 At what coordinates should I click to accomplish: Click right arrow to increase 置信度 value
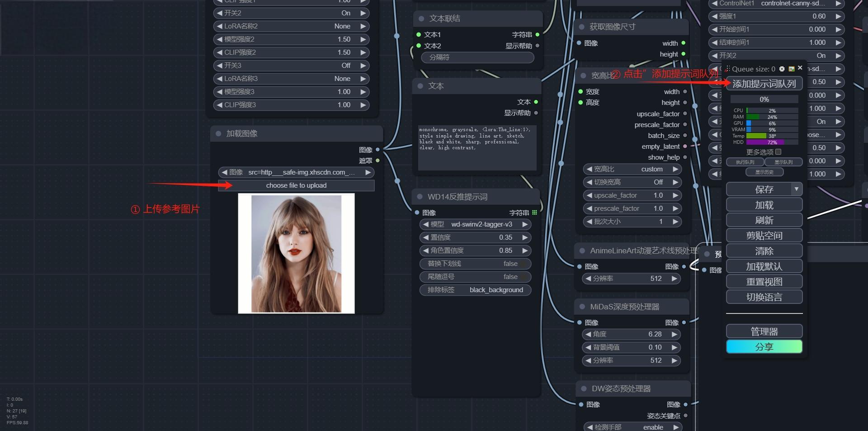pos(525,237)
